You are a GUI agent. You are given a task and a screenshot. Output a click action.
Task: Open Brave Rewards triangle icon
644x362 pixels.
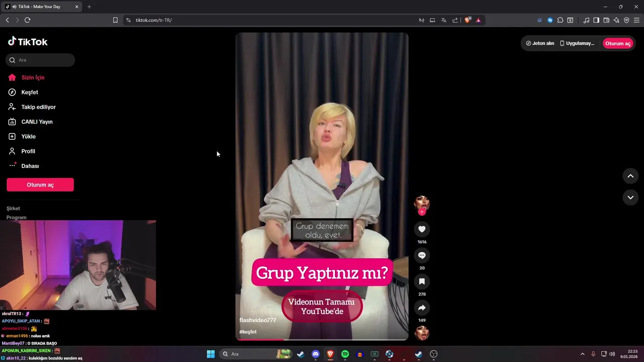coord(478,20)
